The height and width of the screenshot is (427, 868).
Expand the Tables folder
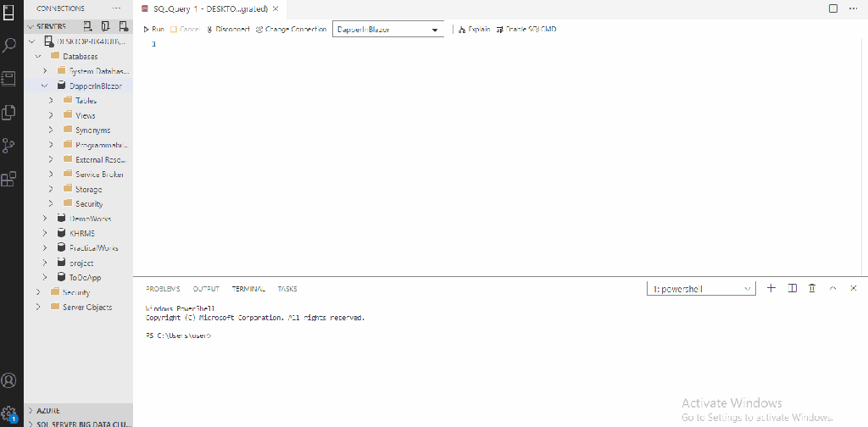(x=51, y=100)
